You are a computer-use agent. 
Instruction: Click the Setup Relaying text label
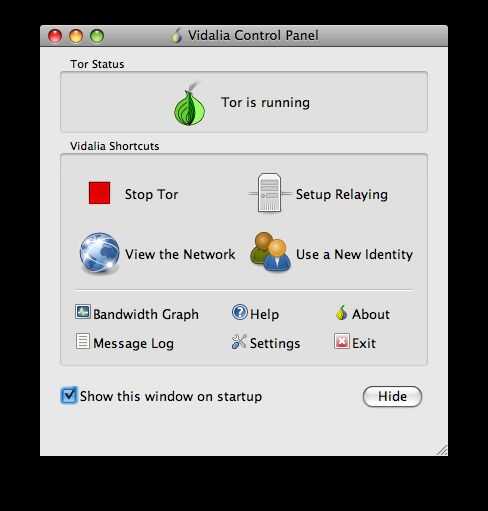coord(342,194)
